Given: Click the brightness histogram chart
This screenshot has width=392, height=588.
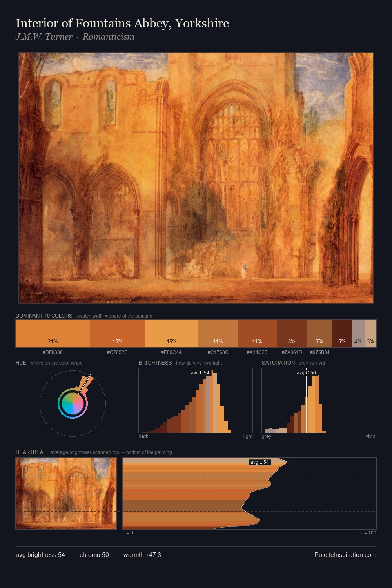Looking at the screenshot, I should click(x=196, y=401).
